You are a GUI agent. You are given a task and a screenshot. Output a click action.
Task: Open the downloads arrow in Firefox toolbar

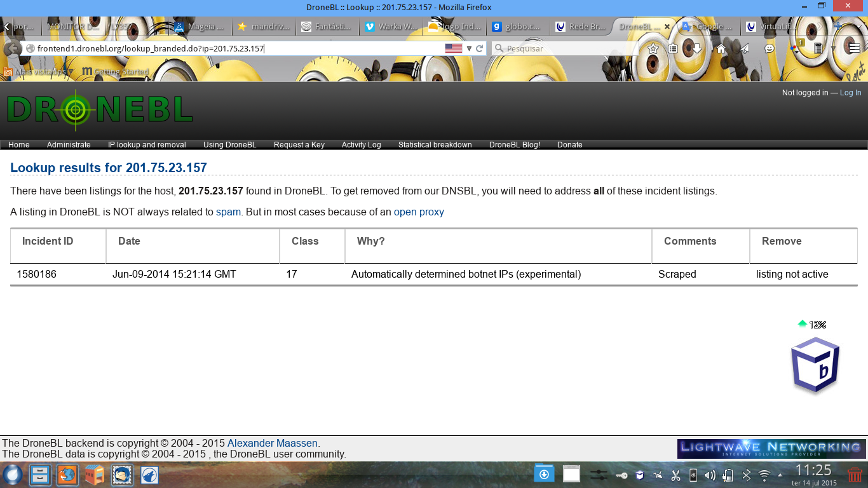click(696, 48)
